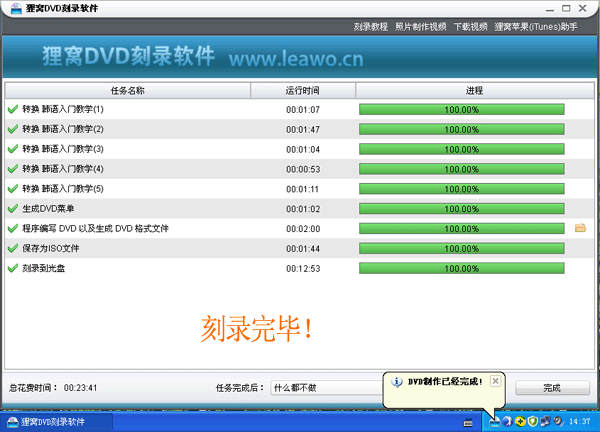The width and height of the screenshot is (600, 432).
Task: Click the checkmark beside 刻录到光盘
Action: [13, 269]
